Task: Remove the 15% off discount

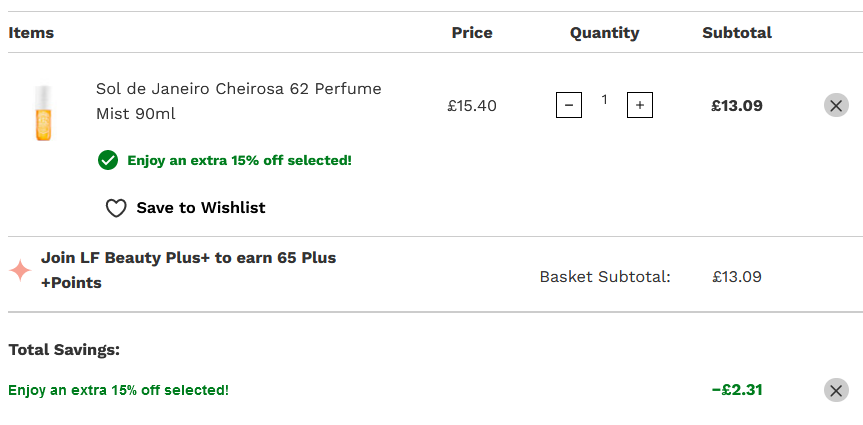Action: [x=836, y=390]
